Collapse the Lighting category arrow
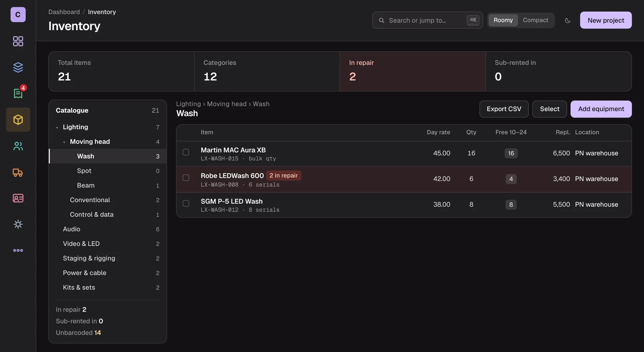Image resolution: width=644 pixels, height=352 pixels. [x=57, y=128]
